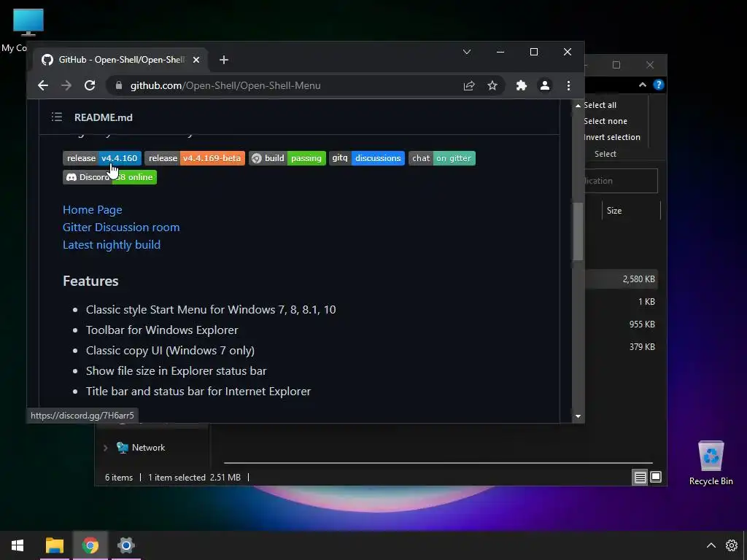Click the 6 items status bar text
747x560 pixels.
pos(119,477)
